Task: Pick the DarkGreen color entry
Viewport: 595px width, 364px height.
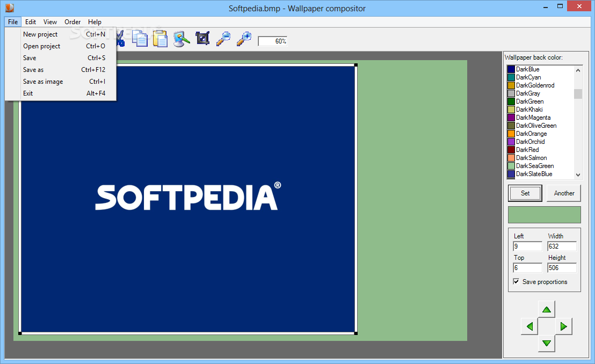Action: pyautogui.click(x=540, y=101)
